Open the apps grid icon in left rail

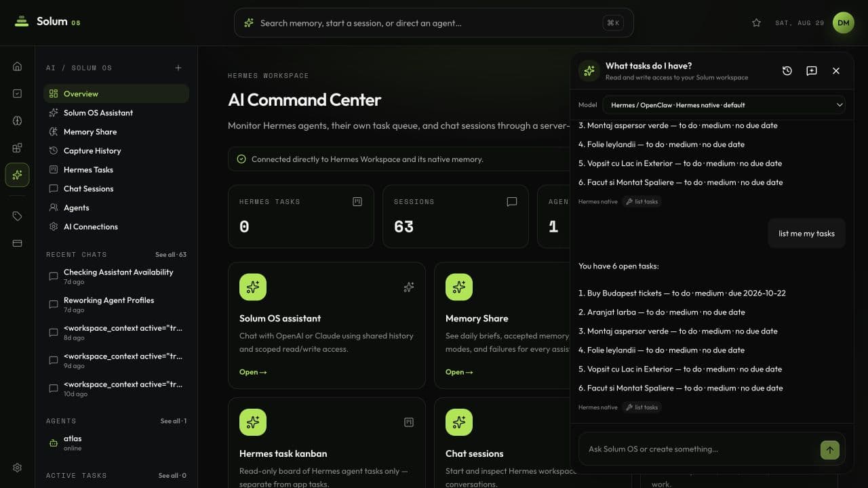pyautogui.click(x=17, y=148)
